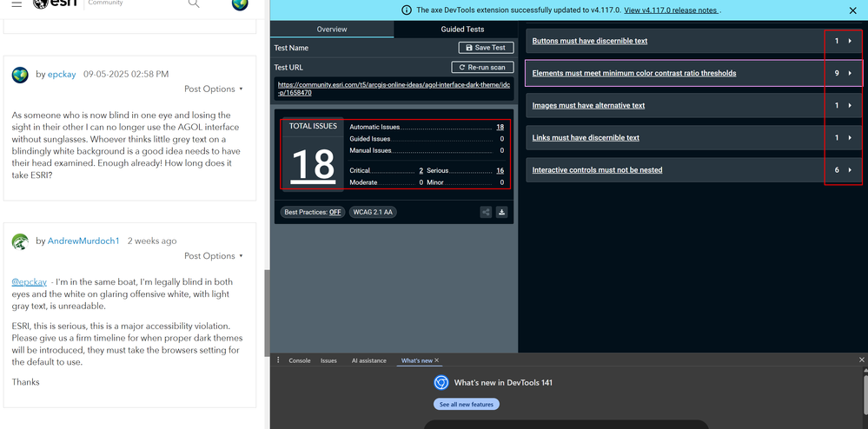Expand arrow for Links discernible text row
868x429 pixels.
pos(850,137)
